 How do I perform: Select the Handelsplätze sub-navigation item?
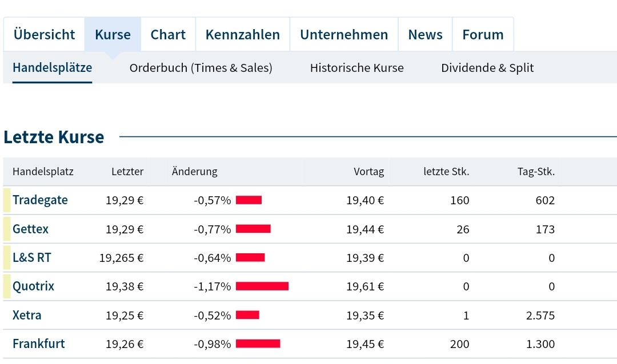[52, 67]
